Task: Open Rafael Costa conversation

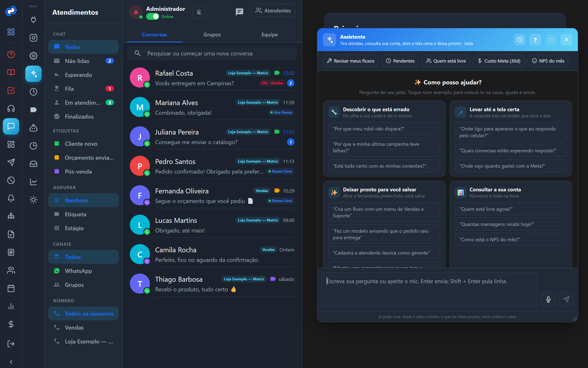Action: click(212, 78)
